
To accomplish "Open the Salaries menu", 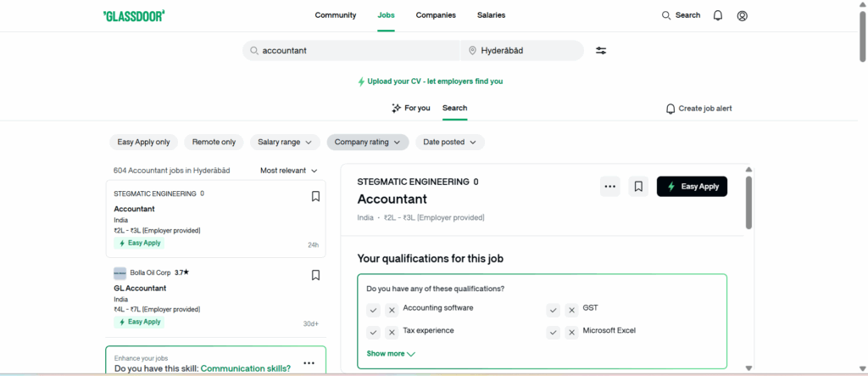I will tap(491, 15).
